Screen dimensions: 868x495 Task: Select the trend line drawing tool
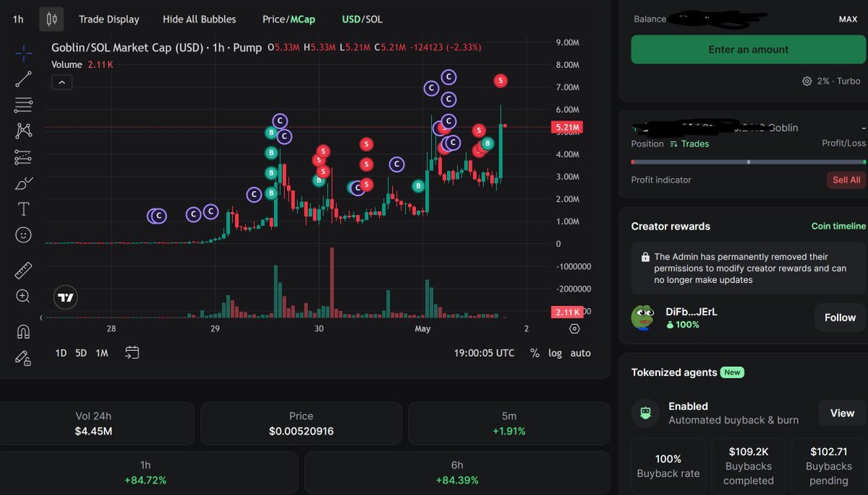23,79
